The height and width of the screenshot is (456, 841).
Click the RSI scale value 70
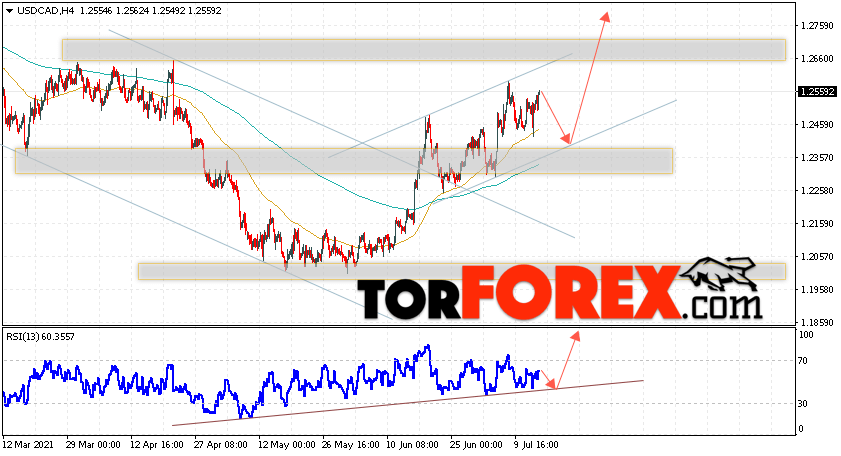803,361
